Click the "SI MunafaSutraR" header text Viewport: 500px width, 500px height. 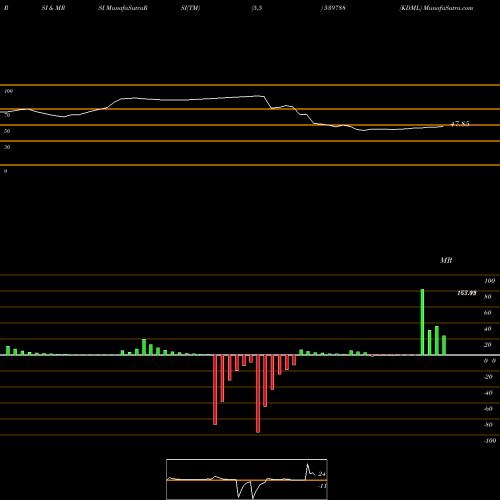pyautogui.click(x=123, y=8)
